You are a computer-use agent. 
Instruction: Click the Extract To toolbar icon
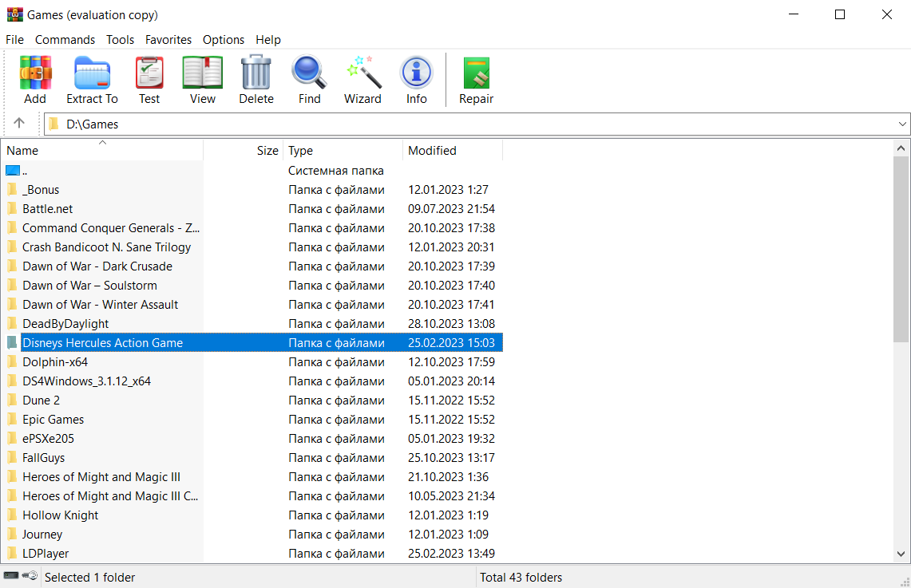[92, 73]
